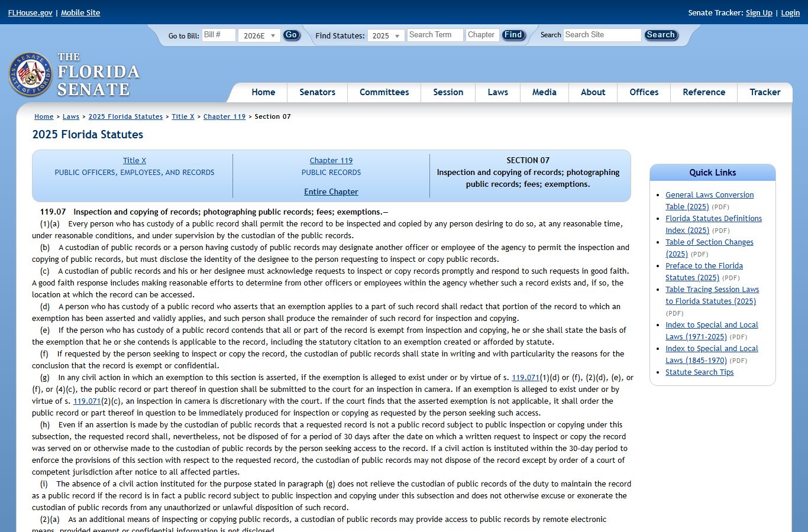Open the Senators nav tab

coord(317,92)
